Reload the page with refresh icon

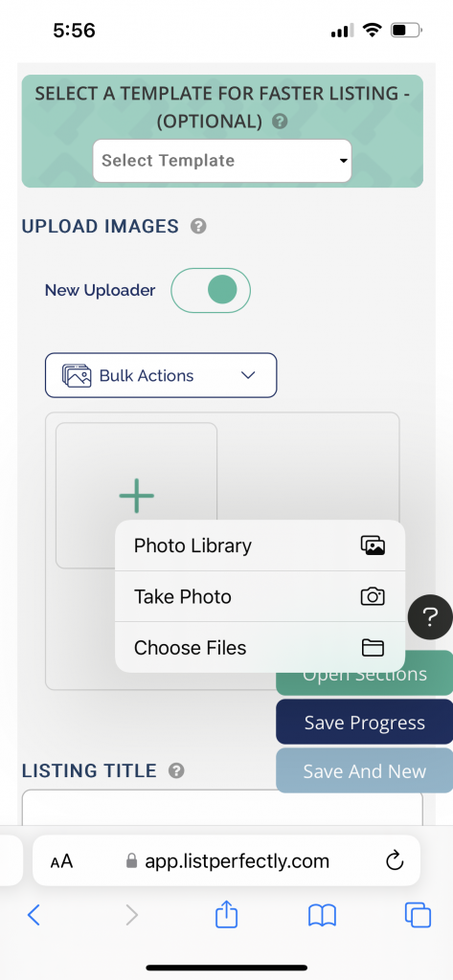(x=395, y=862)
